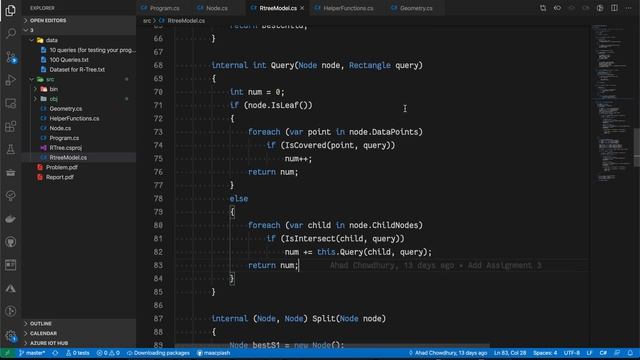
Task: Click the LF end-of-line selector
Action: [x=589, y=353]
